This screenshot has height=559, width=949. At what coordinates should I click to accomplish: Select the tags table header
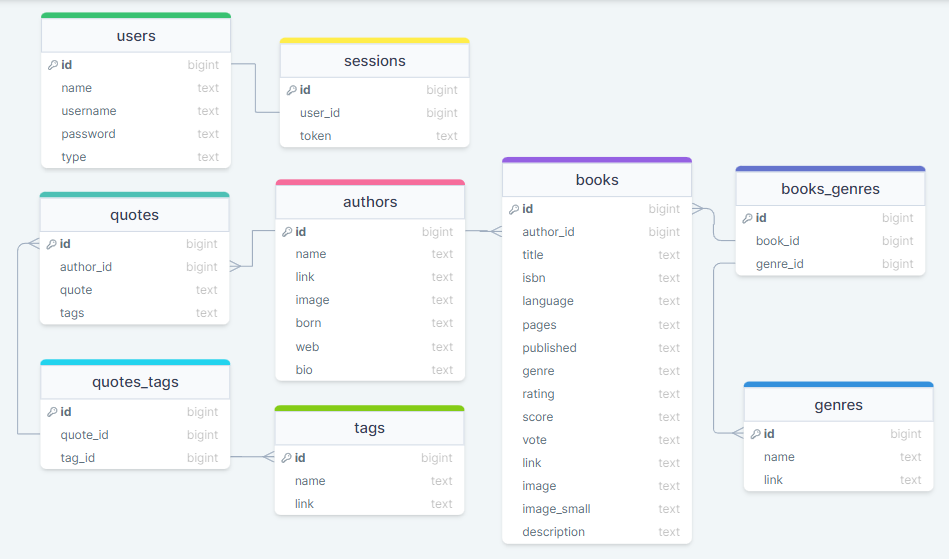tap(369, 428)
